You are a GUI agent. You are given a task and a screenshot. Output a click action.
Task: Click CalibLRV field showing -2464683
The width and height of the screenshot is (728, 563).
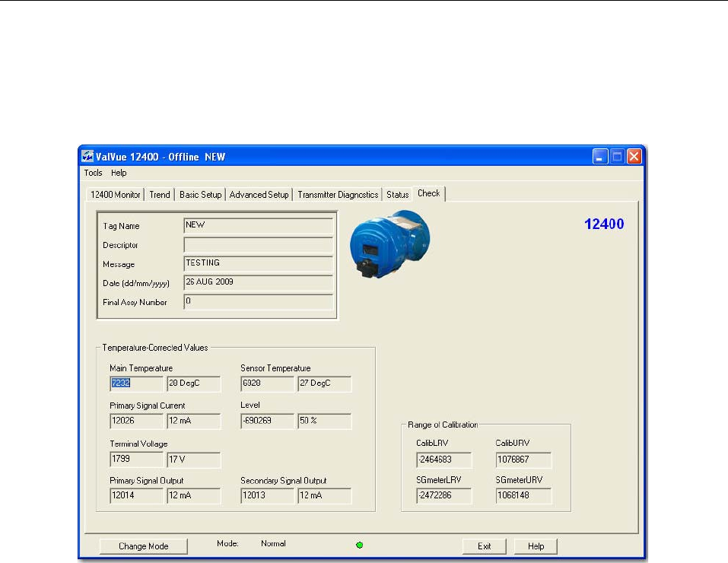click(x=443, y=460)
